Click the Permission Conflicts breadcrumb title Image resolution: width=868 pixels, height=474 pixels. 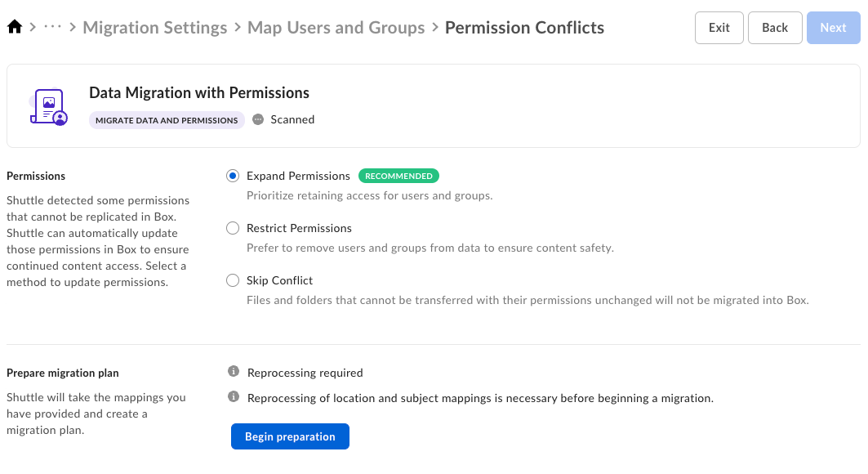(x=524, y=28)
